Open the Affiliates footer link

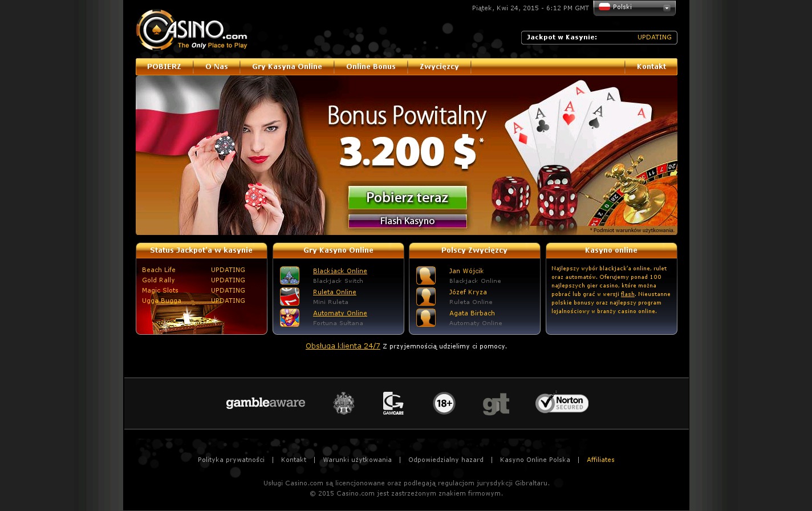(x=600, y=460)
